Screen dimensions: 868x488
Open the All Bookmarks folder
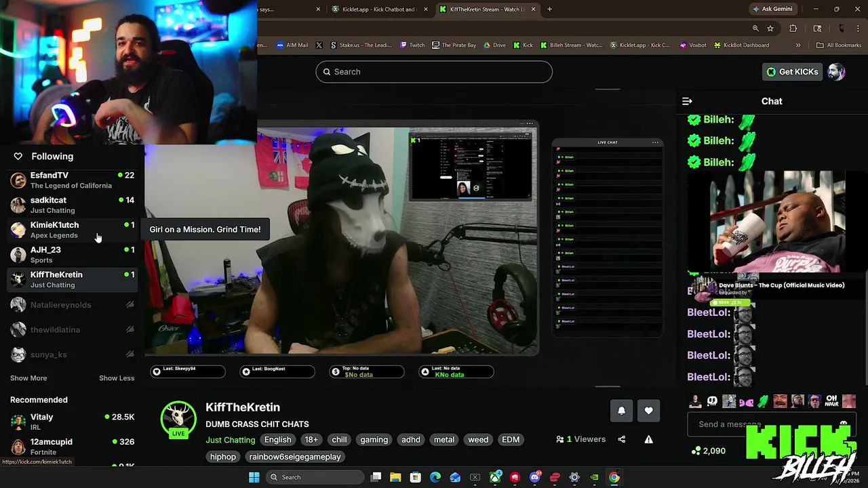(839, 45)
